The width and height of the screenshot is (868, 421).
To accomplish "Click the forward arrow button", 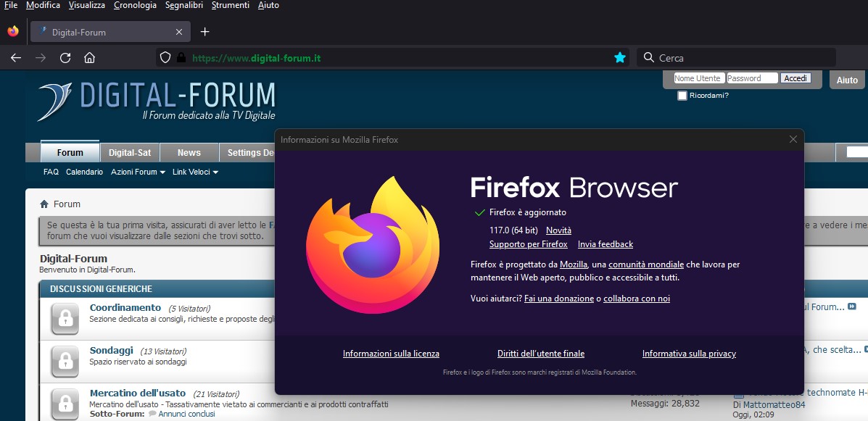I will [x=41, y=57].
